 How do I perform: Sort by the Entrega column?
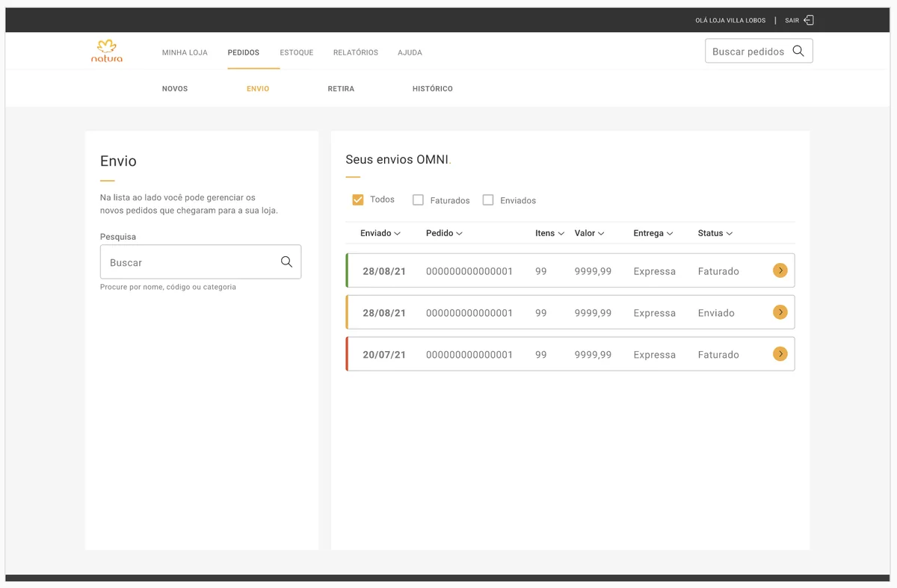pos(653,233)
